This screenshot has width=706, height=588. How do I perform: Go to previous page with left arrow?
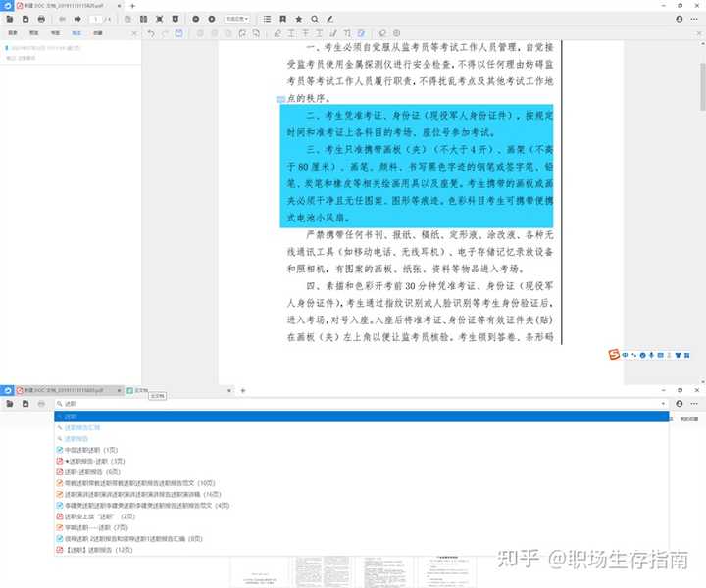[62, 19]
